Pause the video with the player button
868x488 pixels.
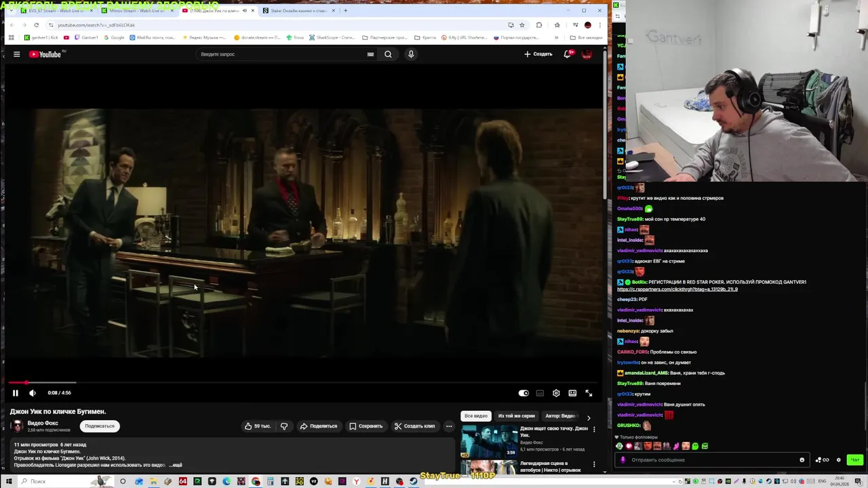coord(16,393)
